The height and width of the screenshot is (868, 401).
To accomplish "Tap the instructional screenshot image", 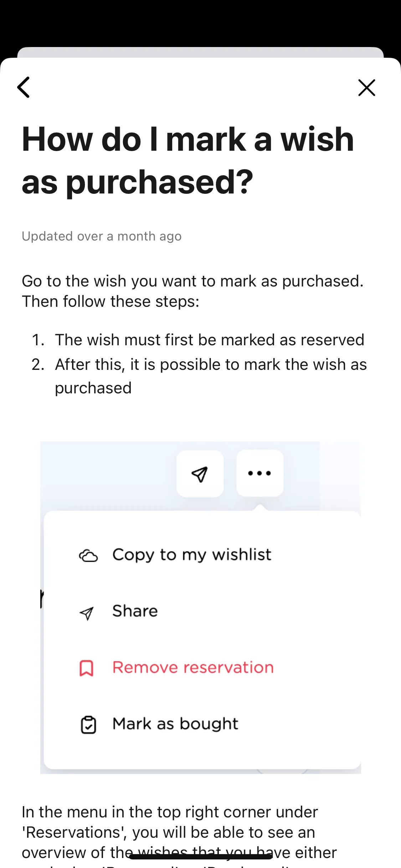I will (200, 608).
